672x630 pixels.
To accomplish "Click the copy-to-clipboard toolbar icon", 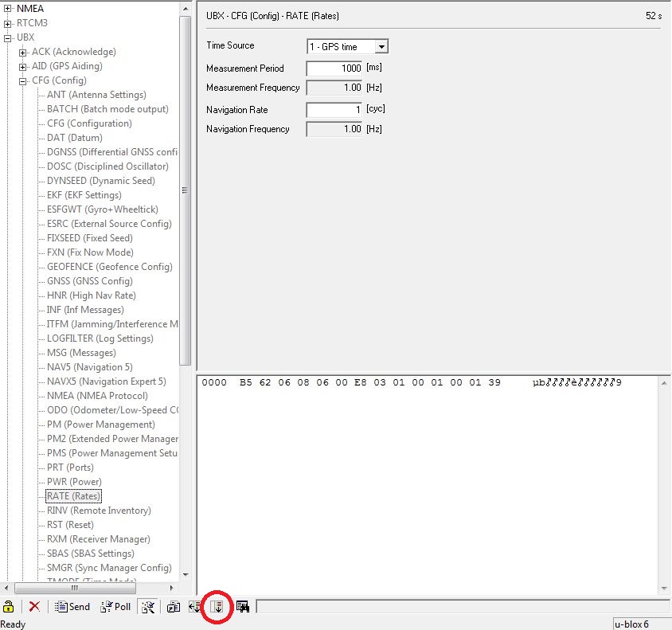I will tap(174, 606).
